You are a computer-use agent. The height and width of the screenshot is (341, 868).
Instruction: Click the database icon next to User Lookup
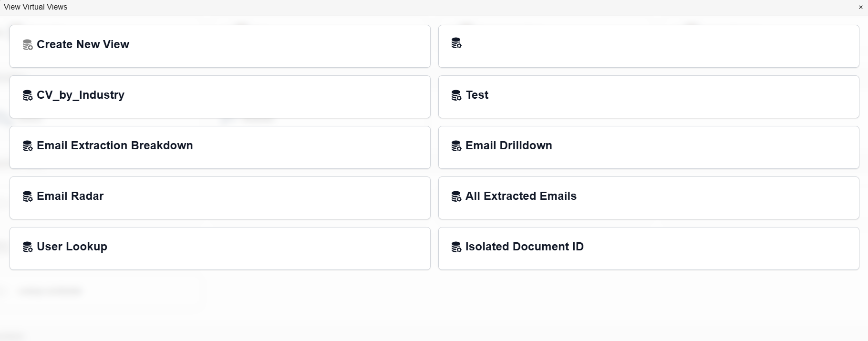click(27, 247)
